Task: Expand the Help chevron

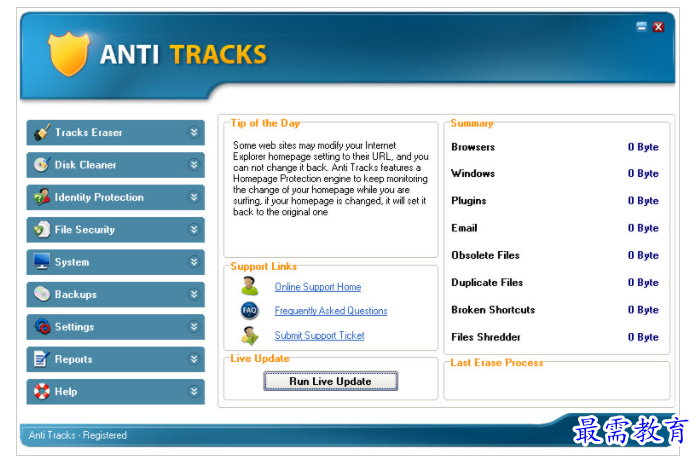Action: pyautogui.click(x=194, y=391)
